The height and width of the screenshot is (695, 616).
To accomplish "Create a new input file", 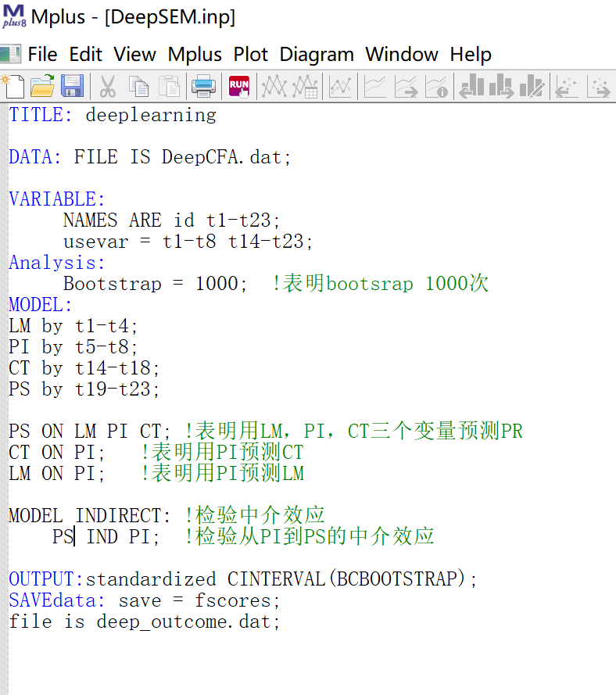I will coord(13,86).
